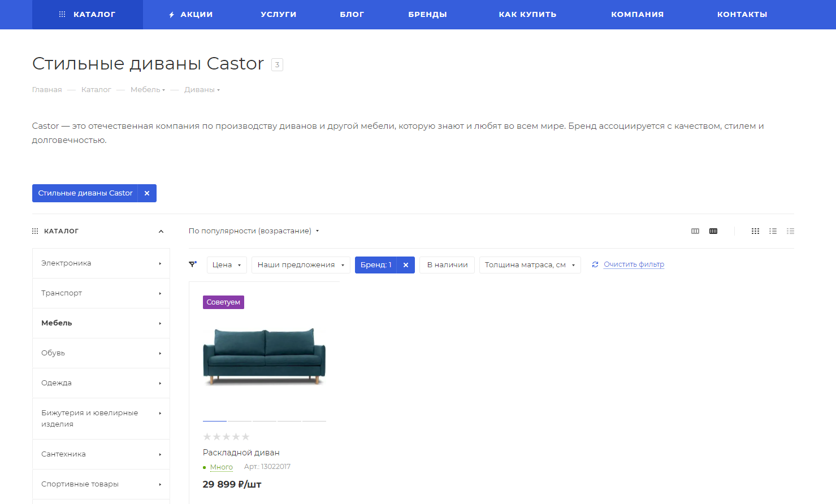
Task: Switch to three-column product layout
Action: click(x=695, y=231)
